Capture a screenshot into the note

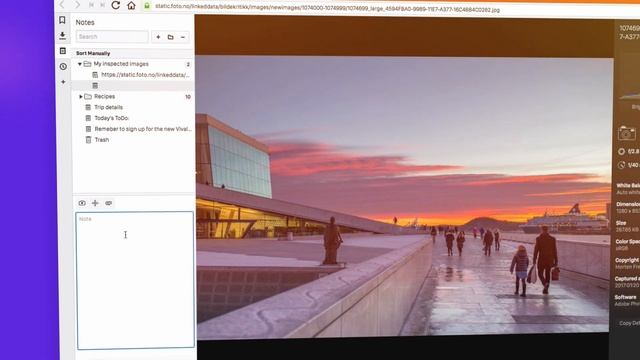coord(82,203)
